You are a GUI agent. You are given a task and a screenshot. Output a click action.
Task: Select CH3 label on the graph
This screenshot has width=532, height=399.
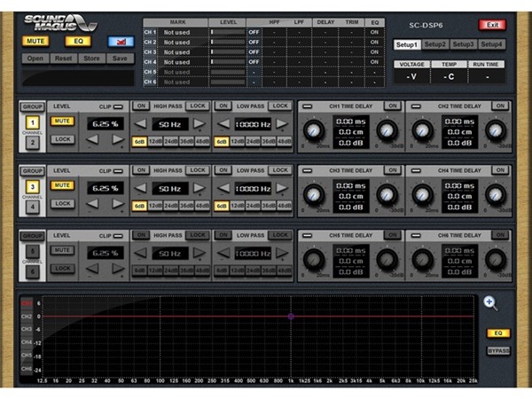pyautogui.click(x=27, y=329)
